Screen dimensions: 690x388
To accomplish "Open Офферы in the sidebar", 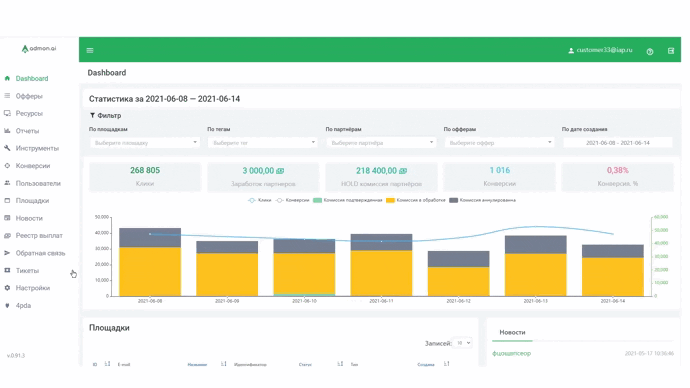I will click(29, 96).
